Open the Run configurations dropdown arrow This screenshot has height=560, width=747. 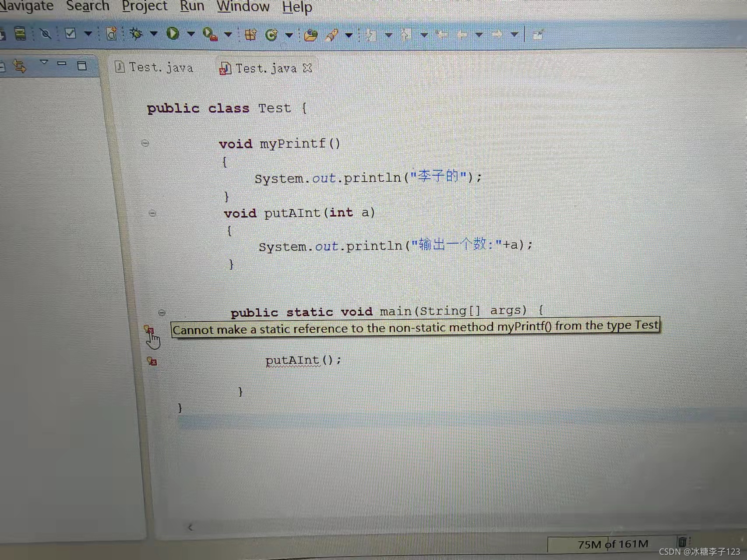click(x=191, y=34)
